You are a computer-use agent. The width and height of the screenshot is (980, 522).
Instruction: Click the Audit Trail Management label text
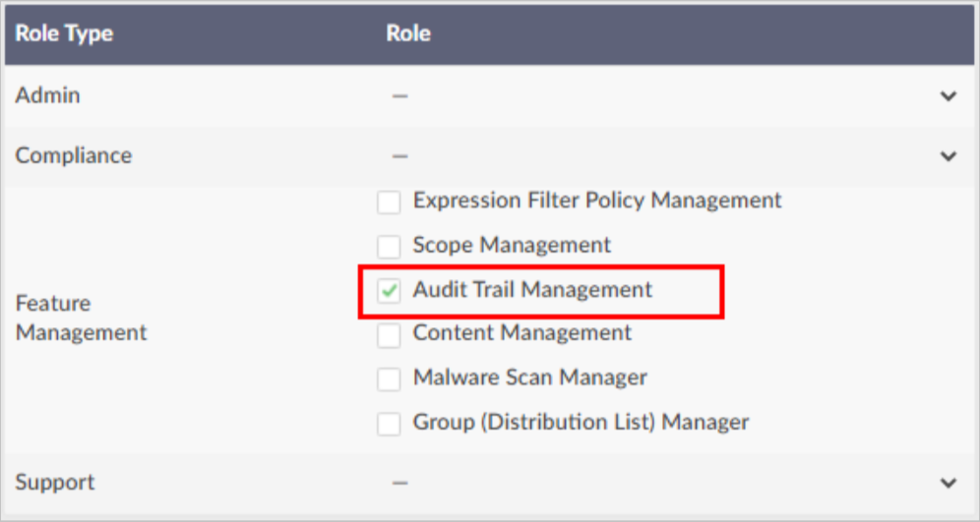pos(532,290)
